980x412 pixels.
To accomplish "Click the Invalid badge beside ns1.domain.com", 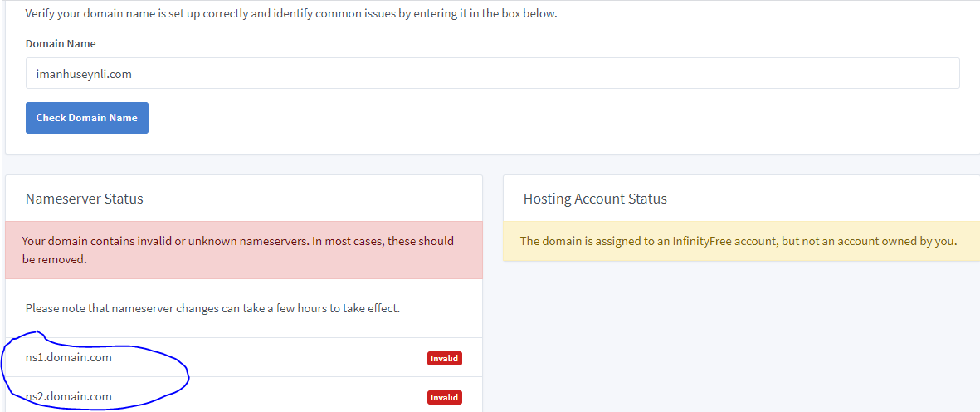I will 444,359.
